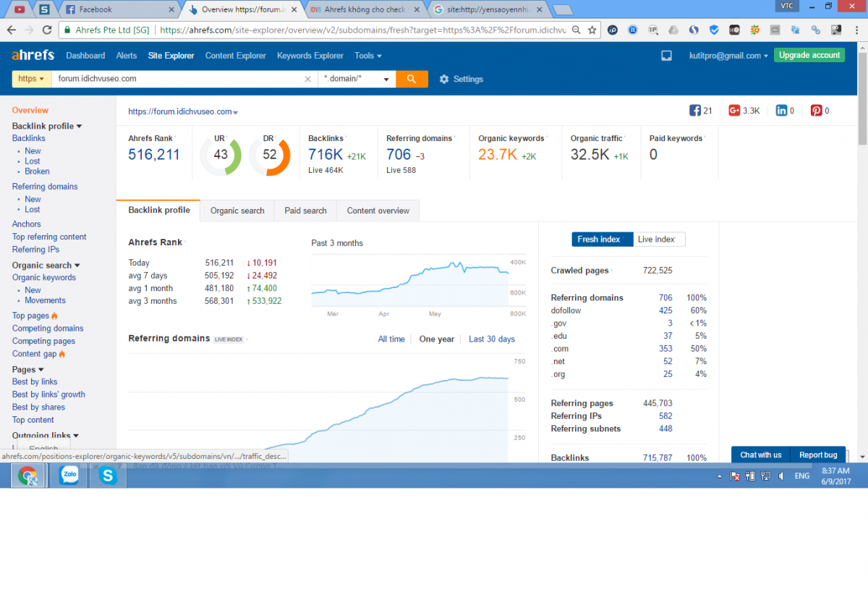Select Last 30 days chart range
Screen dimensions: 868x600
[492, 339]
